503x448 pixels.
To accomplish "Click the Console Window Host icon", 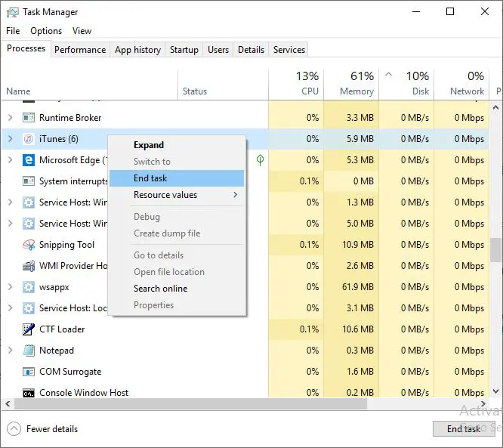I will tap(29, 394).
